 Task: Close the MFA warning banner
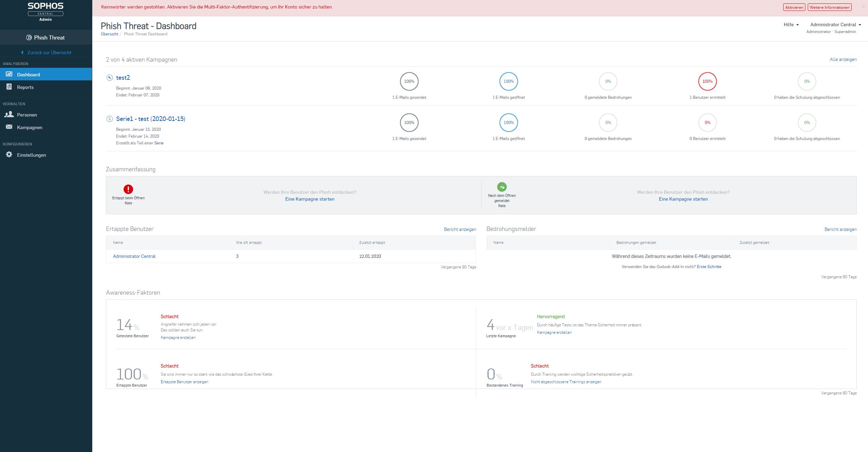[863, 6]
